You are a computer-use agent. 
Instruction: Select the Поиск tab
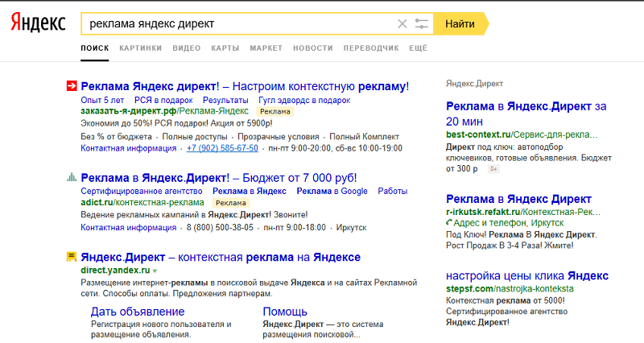tap(95, 48)
